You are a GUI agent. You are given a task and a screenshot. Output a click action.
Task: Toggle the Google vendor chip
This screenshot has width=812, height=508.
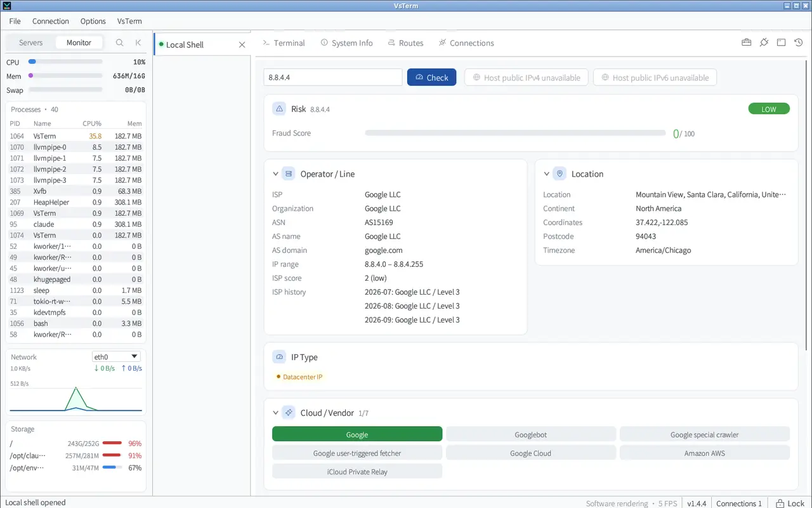tap(357, 434)
